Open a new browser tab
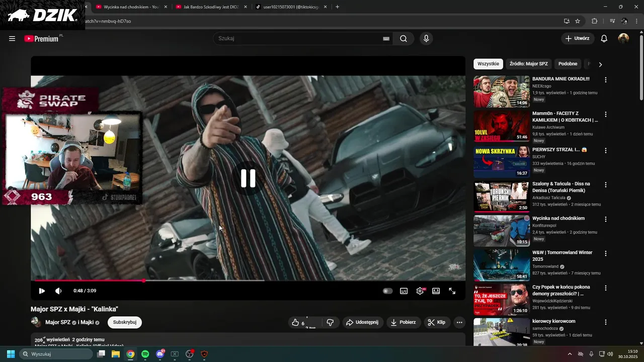The width and height of the screenshot is (644, 362). (337, 7)
